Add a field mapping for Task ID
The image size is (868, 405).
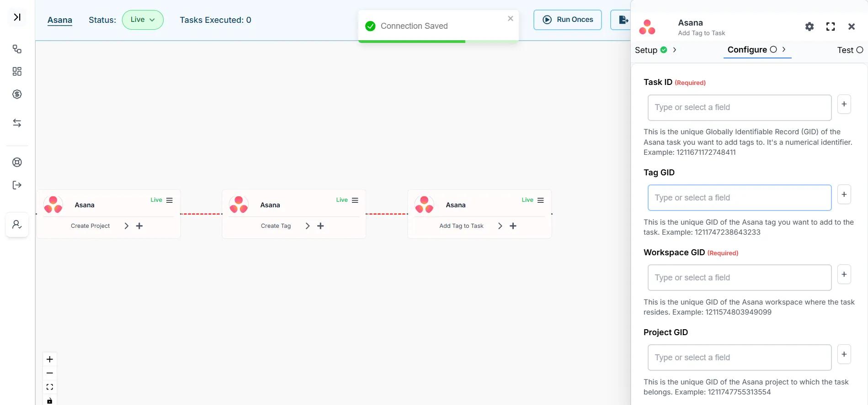pos(844,104)
